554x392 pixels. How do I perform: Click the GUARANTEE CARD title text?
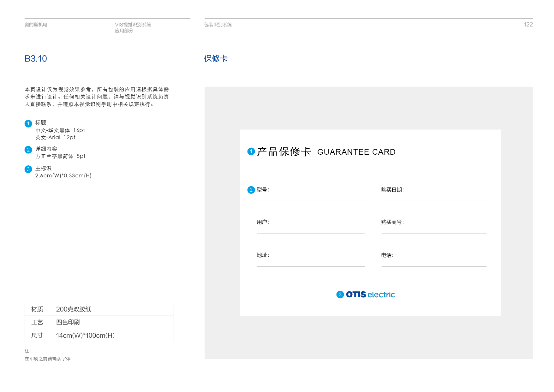356,152
